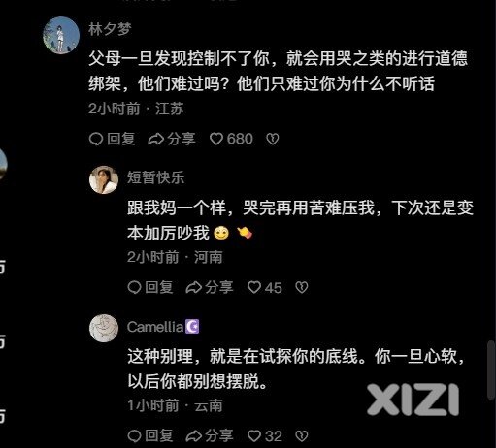Viewport: 496px width, 448px height.
Task: Share Camellia's reply
Action: [x=210, y=435]
